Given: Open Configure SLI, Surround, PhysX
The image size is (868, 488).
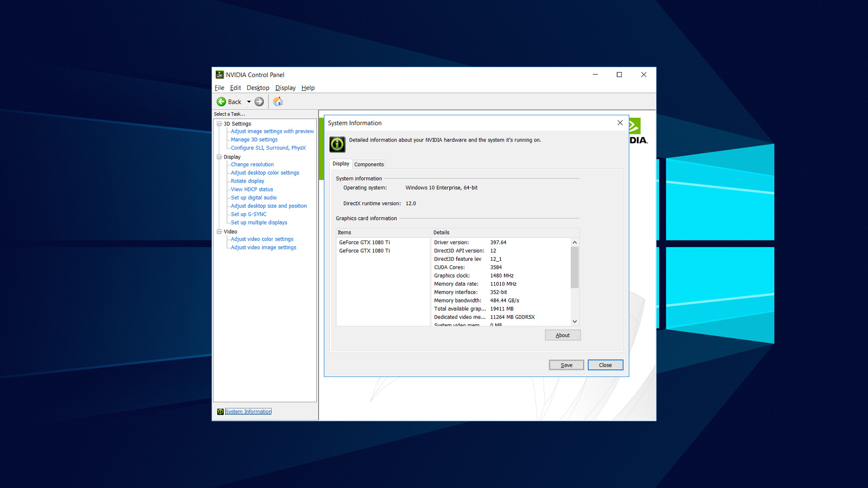Looking at the screenshot, I should (x=268, y=147).
